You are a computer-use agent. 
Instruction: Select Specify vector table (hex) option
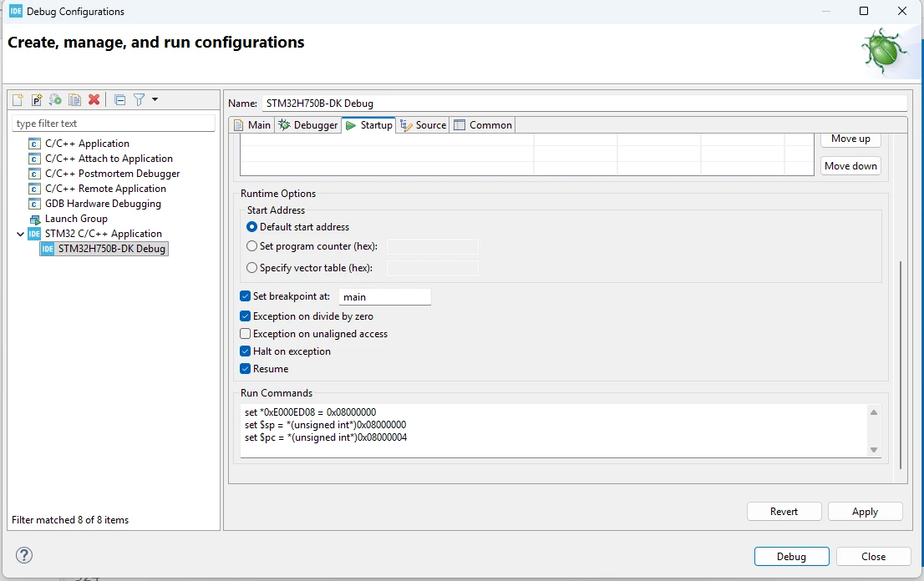pos(251,268)
